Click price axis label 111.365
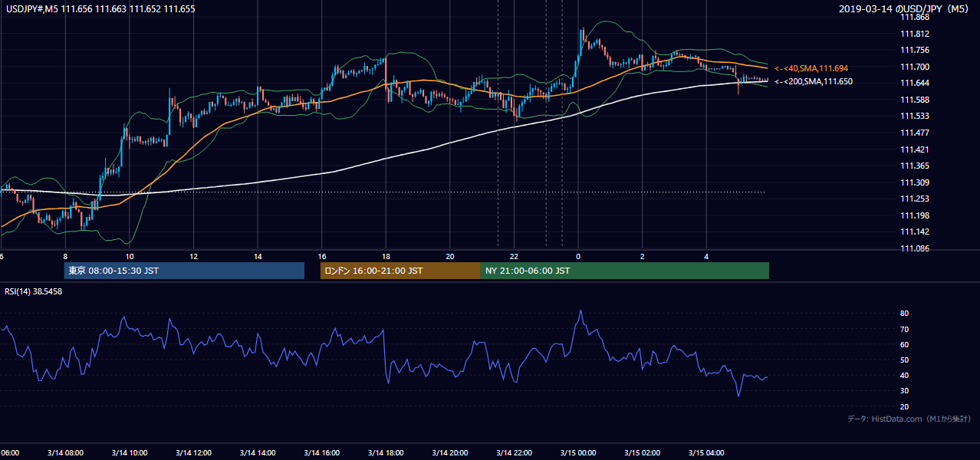This screenshot has width=980, height=460. (915, 166)
